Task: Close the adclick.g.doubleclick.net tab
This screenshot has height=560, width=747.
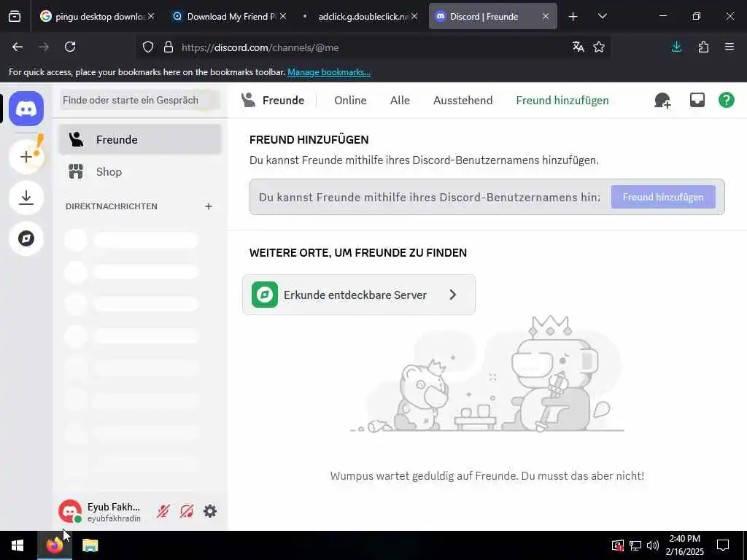Action: 414,16
